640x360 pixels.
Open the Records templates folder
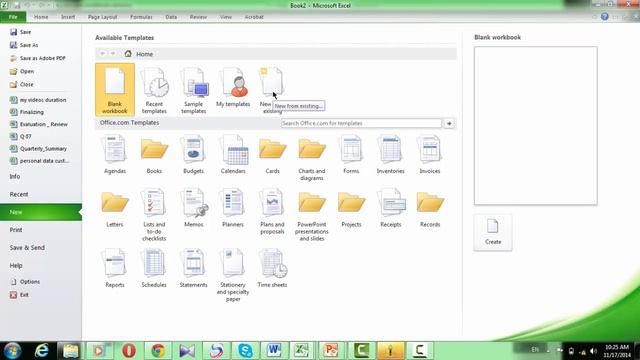tap(430, 208)
